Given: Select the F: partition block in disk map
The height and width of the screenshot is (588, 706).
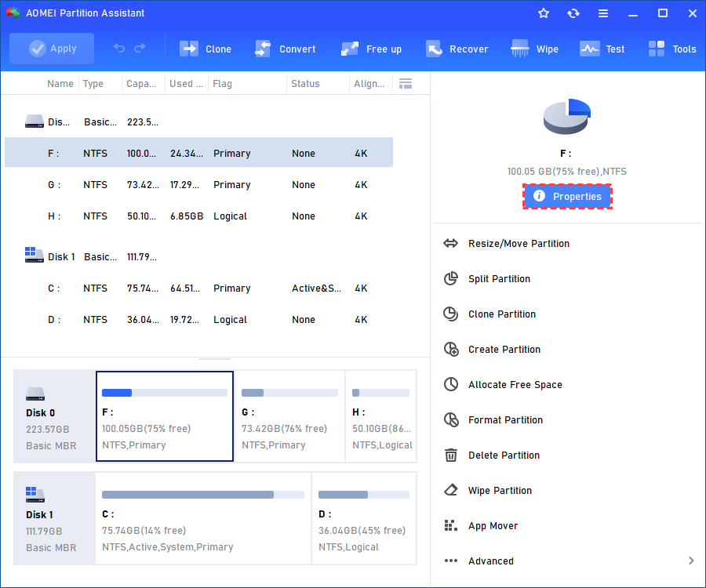Looking at the screenshot, I should (165, 416).
